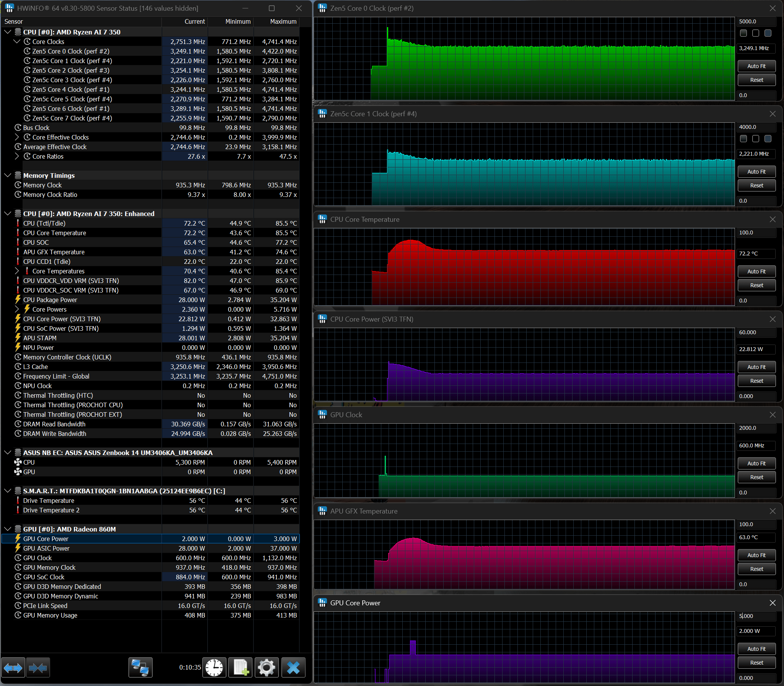Collapse the Memory Timings group
784x686 pixels.
coord(8,176)
